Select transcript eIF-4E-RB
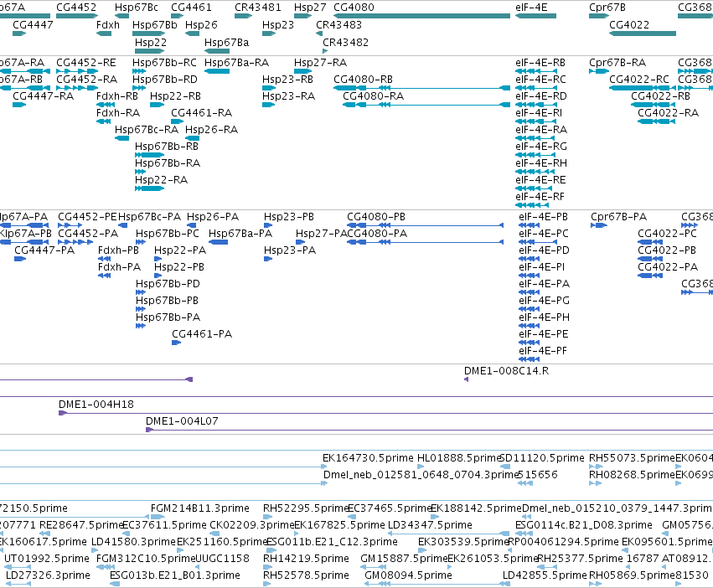The width and height of the screenshot is (713, 588). (x=540, y=62)
